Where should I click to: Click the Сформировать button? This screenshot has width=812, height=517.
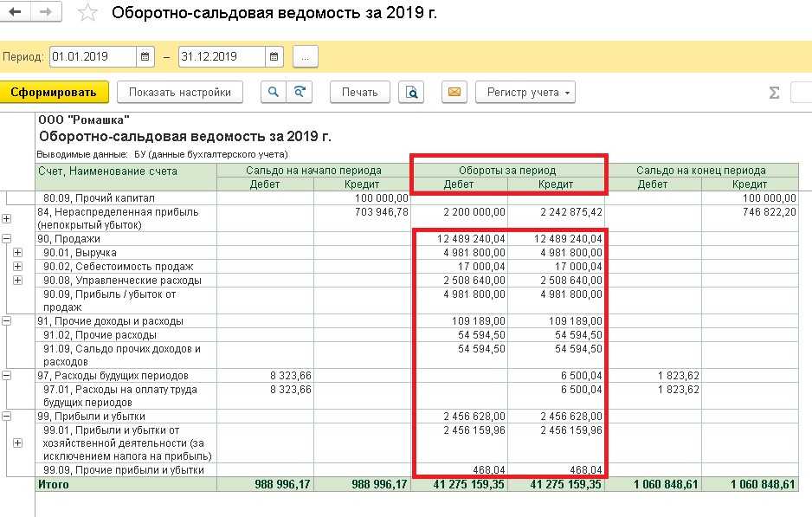coord(54,92)
